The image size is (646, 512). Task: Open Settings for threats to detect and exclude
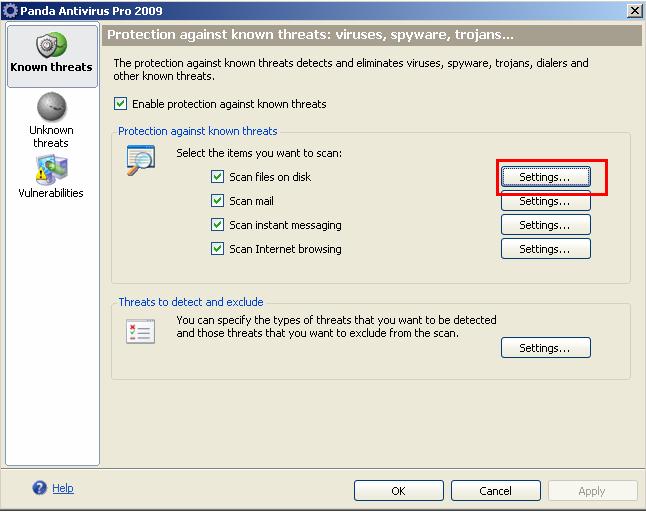point(545,348)
